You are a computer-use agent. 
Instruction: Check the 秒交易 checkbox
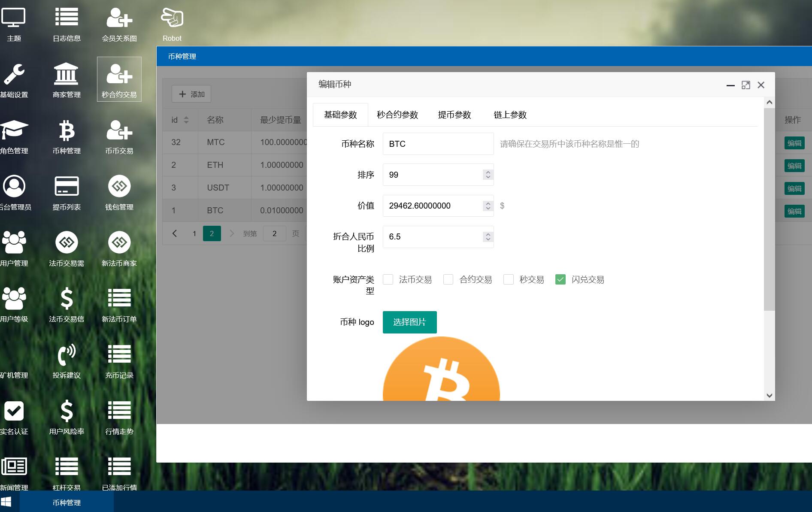pyautogui.click(x=509, y=279)
